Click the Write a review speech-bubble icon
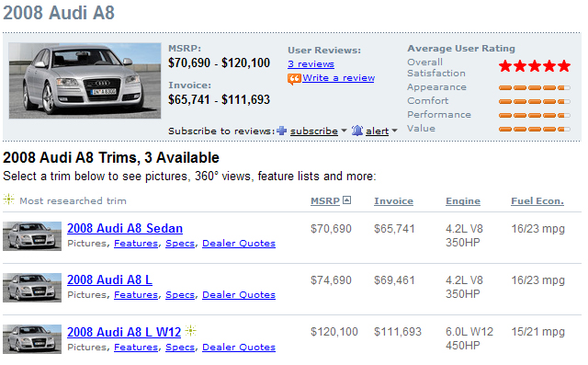 (294, 79)
